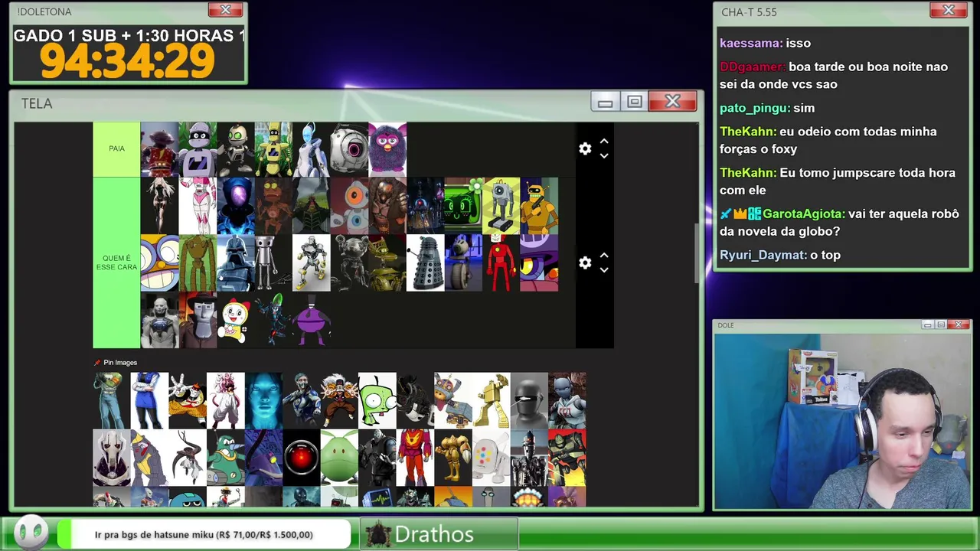
Task: Select the Laputa tall brown robot
Action: 198,262
